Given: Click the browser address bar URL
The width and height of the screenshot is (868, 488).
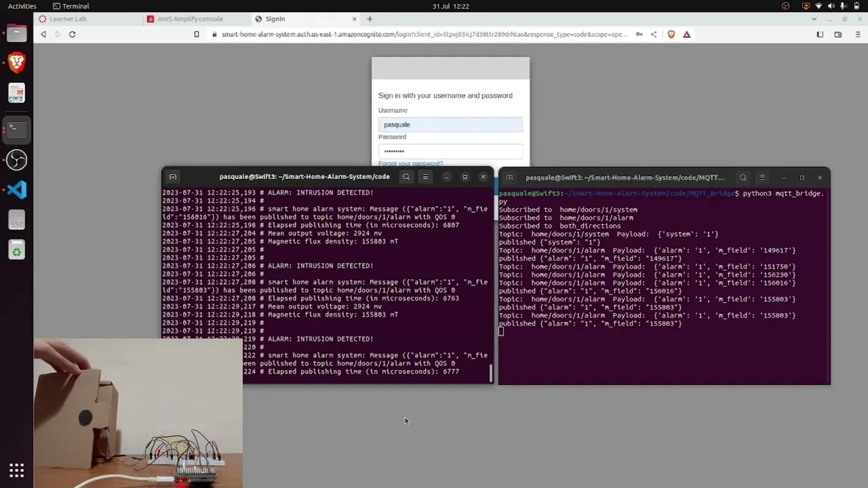Looking at the screenshot, I should (425, 35).
